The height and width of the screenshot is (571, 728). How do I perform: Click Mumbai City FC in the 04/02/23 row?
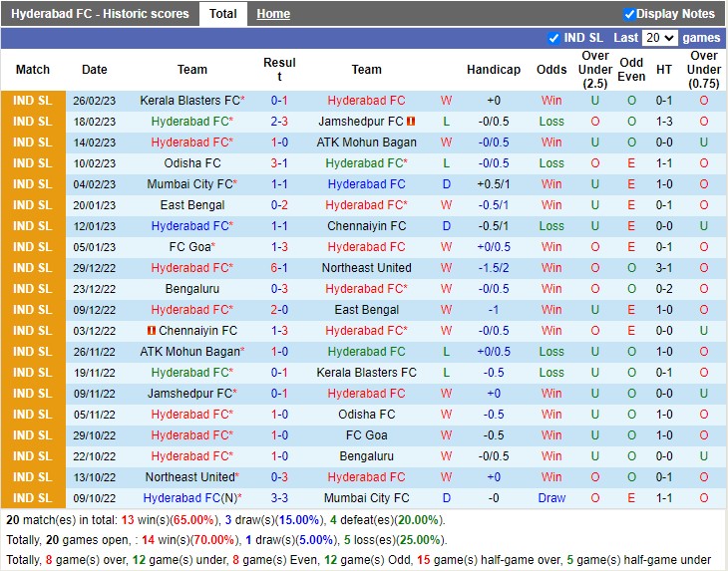pos(189,184)
